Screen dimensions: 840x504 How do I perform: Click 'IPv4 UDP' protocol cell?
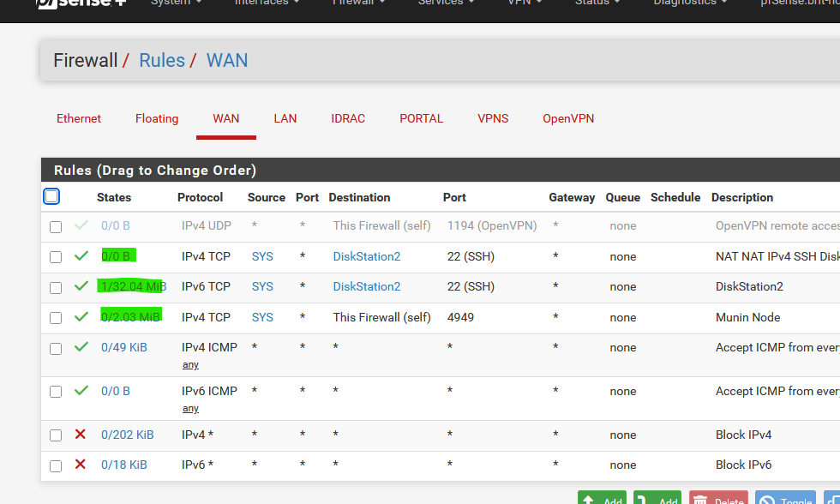coord(207,225)
